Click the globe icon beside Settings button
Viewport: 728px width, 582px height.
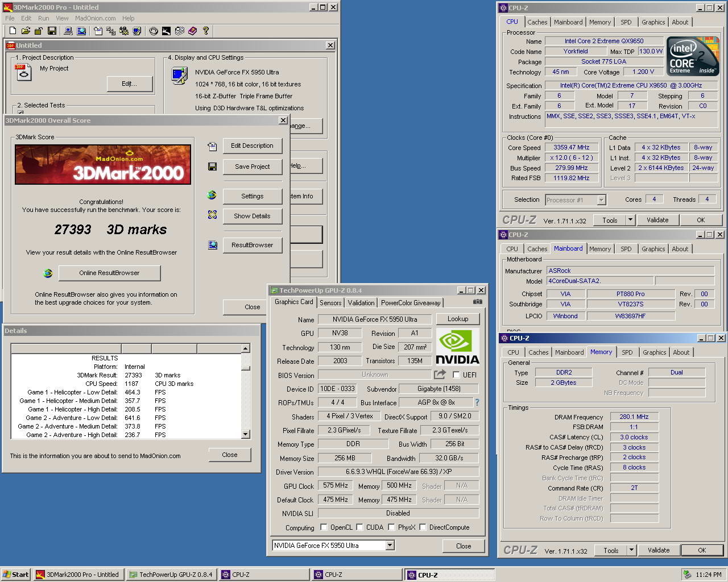pos(212,195)
